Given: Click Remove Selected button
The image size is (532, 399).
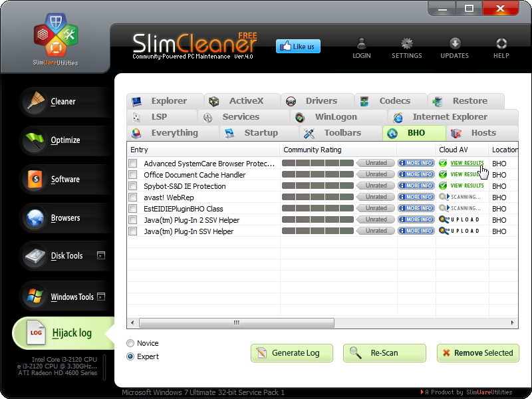Looking at the screenshot, I should [477, 353].
